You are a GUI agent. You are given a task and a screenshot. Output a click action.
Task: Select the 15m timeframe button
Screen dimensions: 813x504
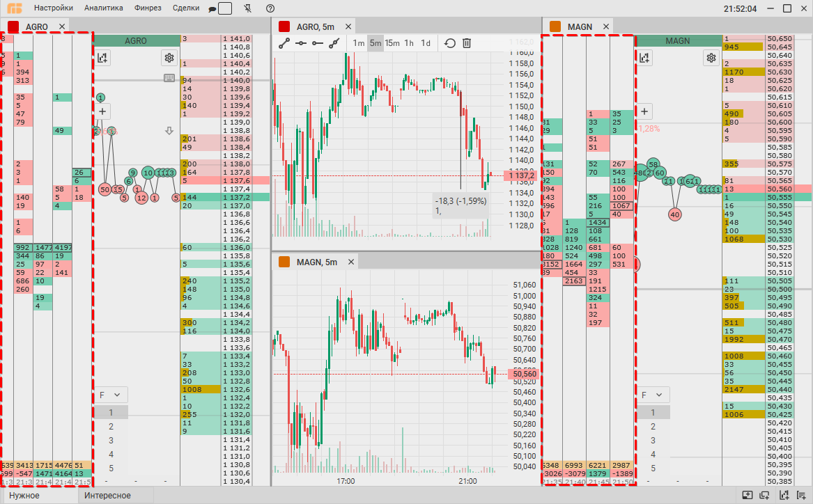coord(392,43)
